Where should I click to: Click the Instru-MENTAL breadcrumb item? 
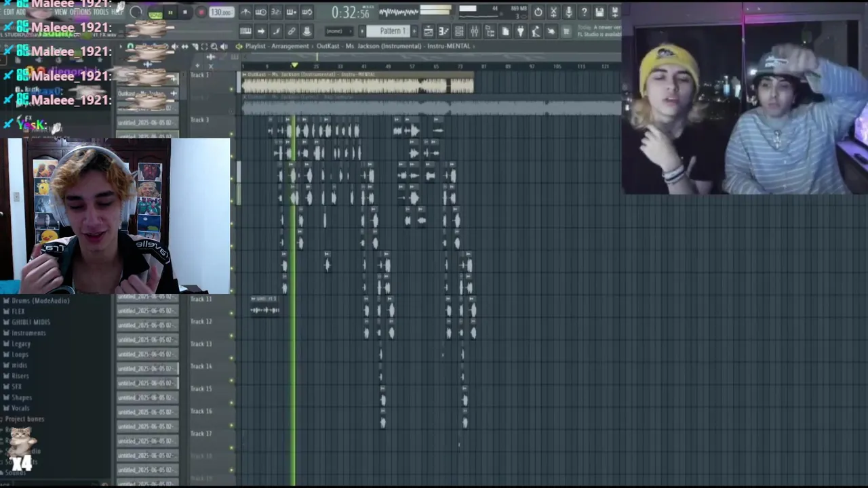(448, 46)
